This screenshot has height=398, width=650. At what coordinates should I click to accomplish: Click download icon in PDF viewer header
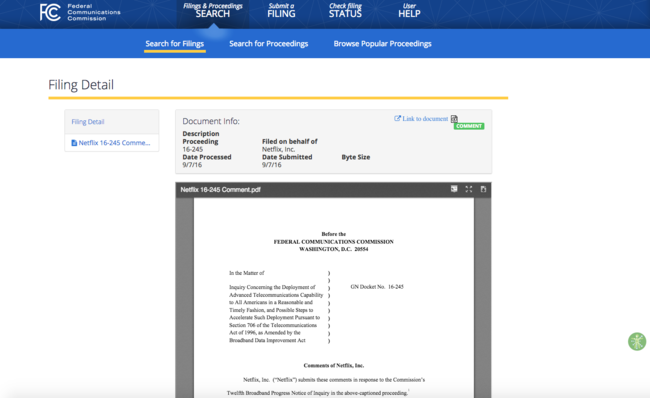click(483, 189)
